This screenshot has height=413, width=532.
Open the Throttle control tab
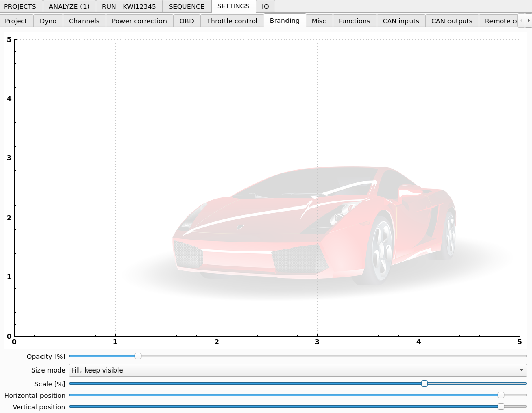point(232,21)
